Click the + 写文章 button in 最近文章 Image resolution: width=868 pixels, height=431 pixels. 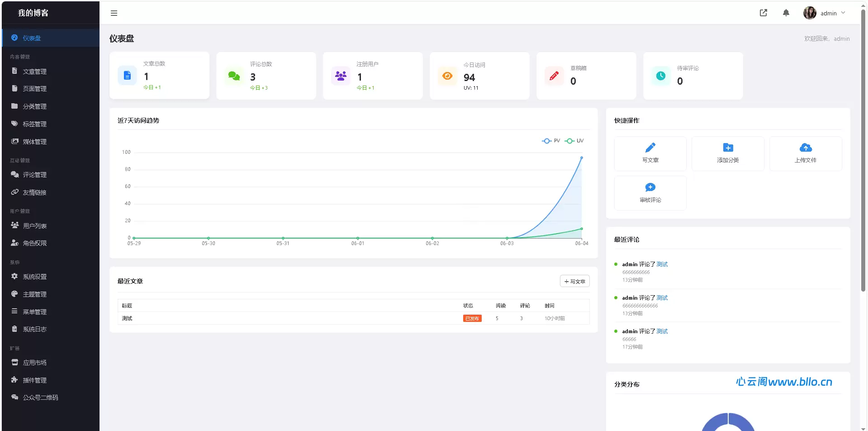click(x=574, y=282)
